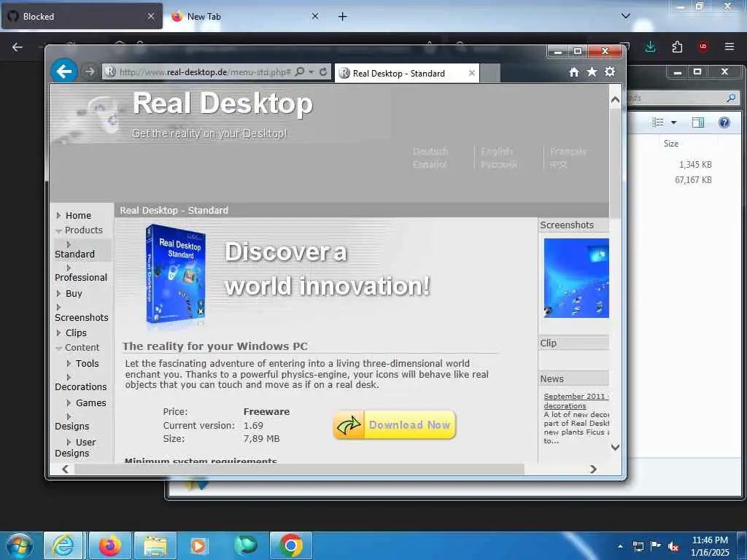Click the Windows Start orb
Image resolution: width=747 pixels, height=560 pixels.
click(20, 545)
